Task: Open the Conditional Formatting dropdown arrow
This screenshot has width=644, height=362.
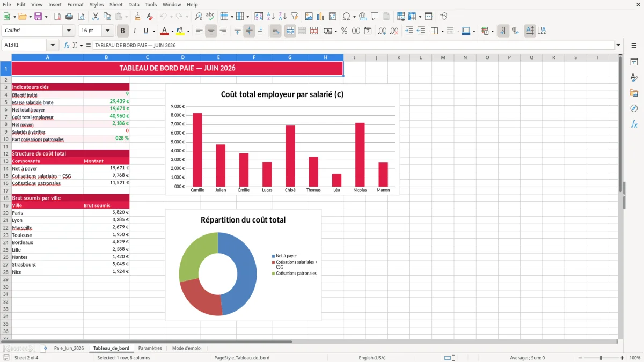Action: (492, 31)
